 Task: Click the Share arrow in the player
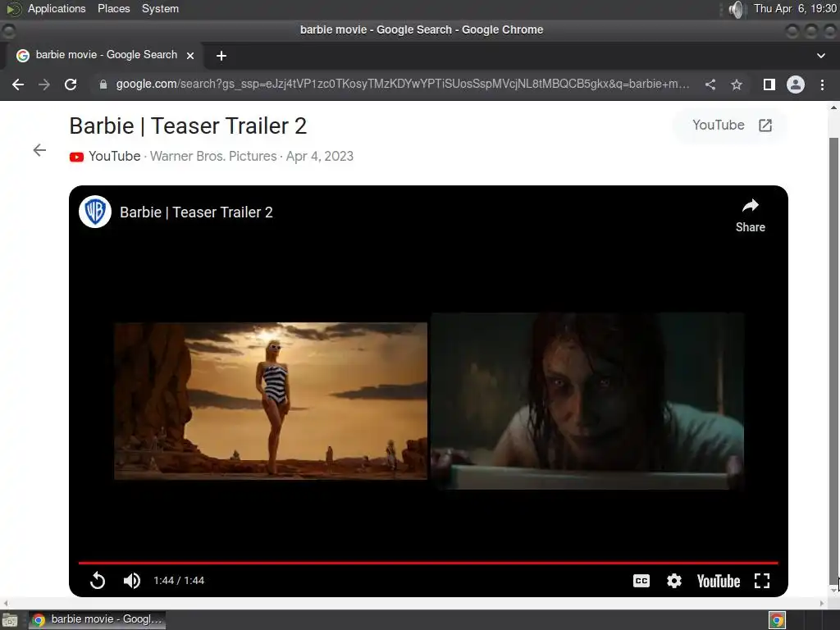pyautogui.click(x=750, y=216)
